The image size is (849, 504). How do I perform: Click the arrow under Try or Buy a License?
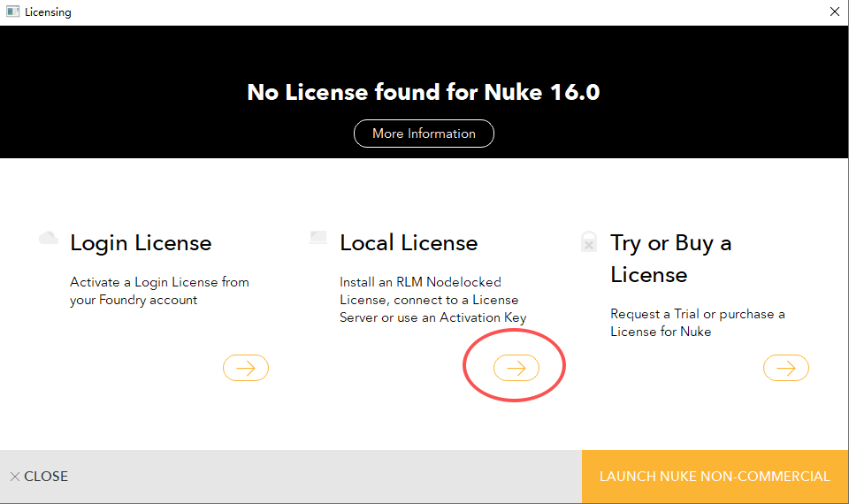786,368
